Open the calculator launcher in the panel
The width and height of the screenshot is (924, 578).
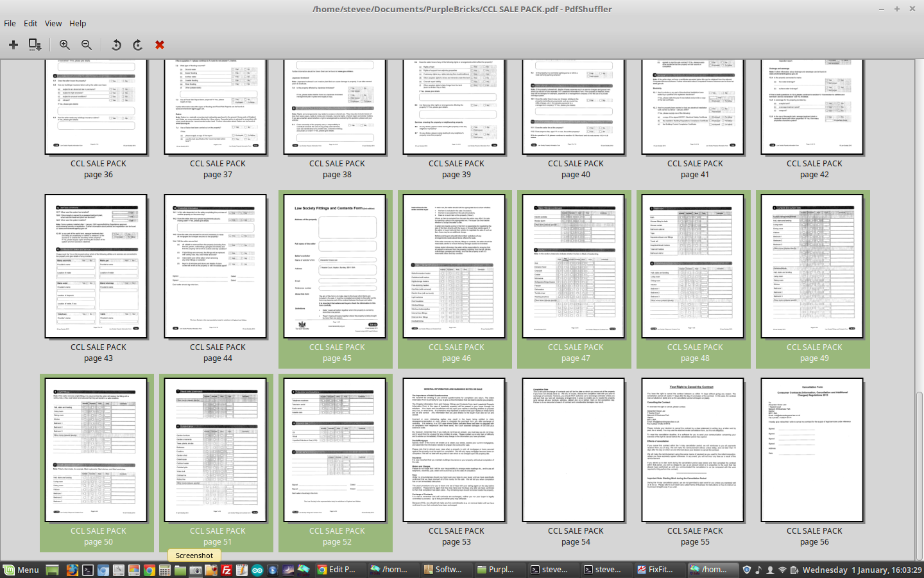click(164, 570)
